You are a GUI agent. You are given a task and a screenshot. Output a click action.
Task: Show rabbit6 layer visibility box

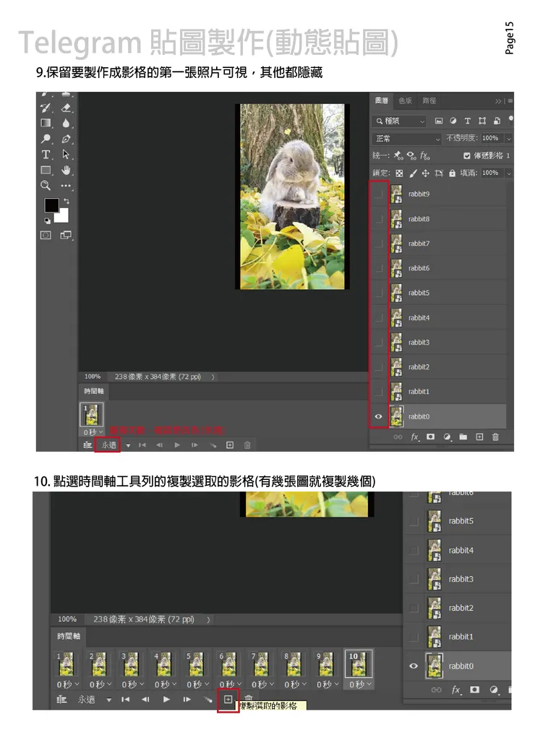(x=379, y=268)
